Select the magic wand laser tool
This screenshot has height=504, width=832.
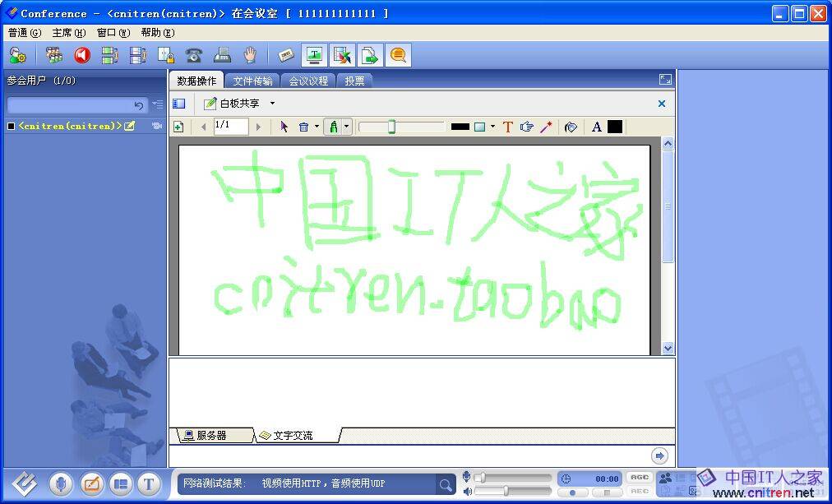(547, 127)
